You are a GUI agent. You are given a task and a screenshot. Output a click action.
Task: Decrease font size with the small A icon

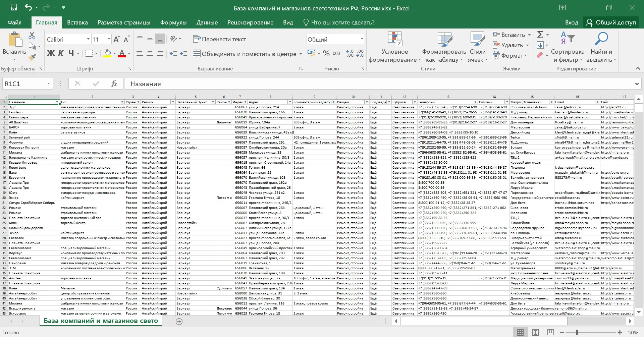pyautogui.click(x=126, y=39)
